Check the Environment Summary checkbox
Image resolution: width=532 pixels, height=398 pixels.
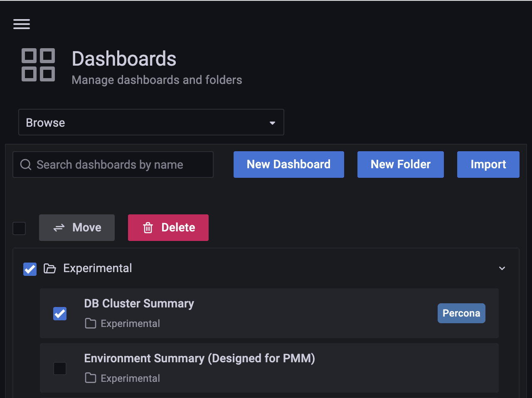(60, 368)
